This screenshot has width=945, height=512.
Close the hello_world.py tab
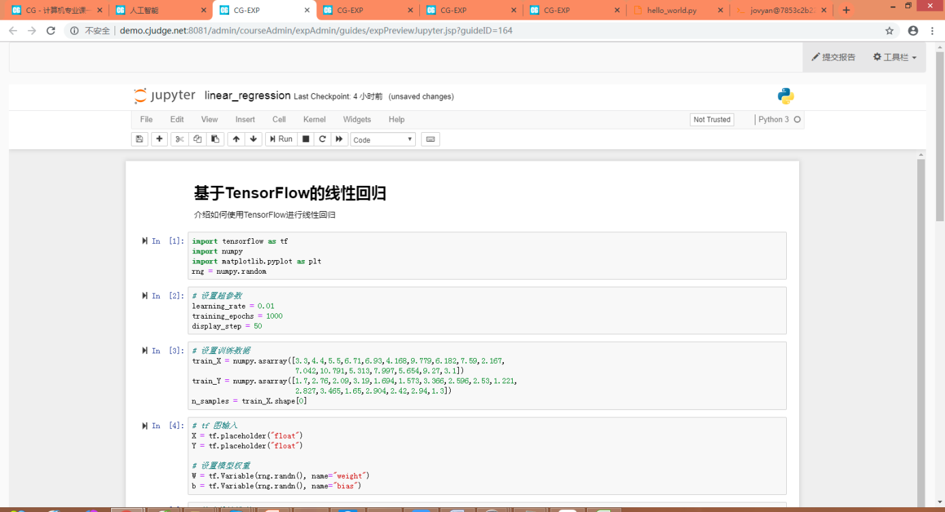tap(720, 10)
